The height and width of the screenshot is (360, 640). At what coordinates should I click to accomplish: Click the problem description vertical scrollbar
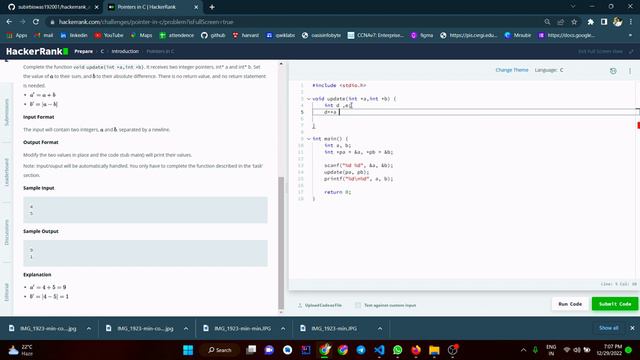[x=281, y=243]
